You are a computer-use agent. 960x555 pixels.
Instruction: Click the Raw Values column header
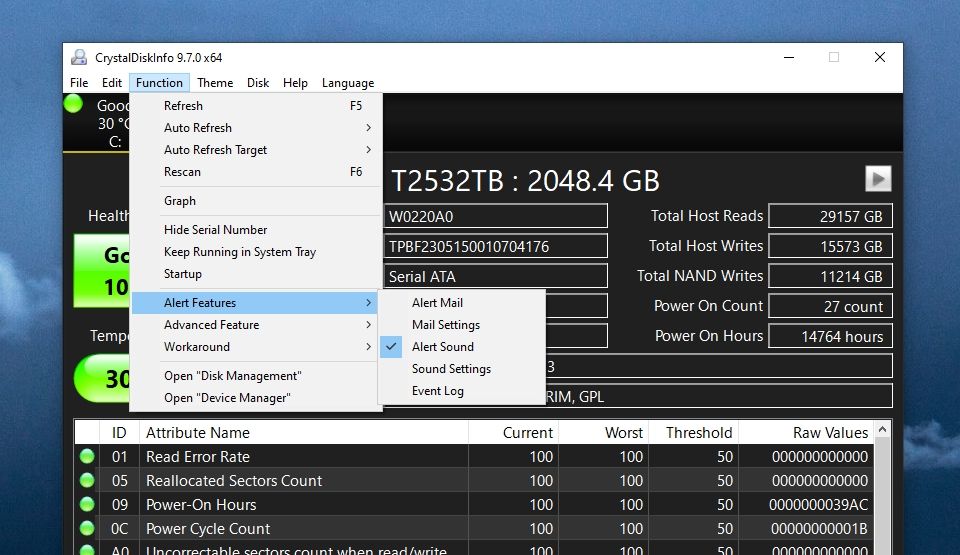point(806,432)
